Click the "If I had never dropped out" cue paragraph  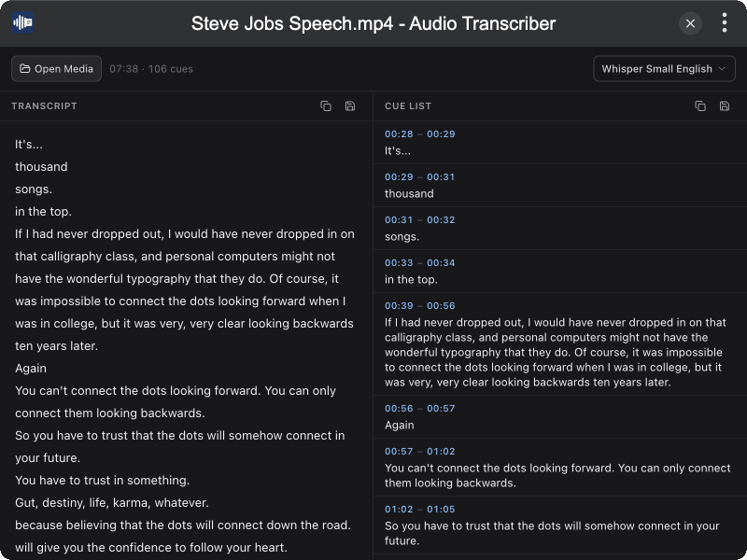coord(556,353)
